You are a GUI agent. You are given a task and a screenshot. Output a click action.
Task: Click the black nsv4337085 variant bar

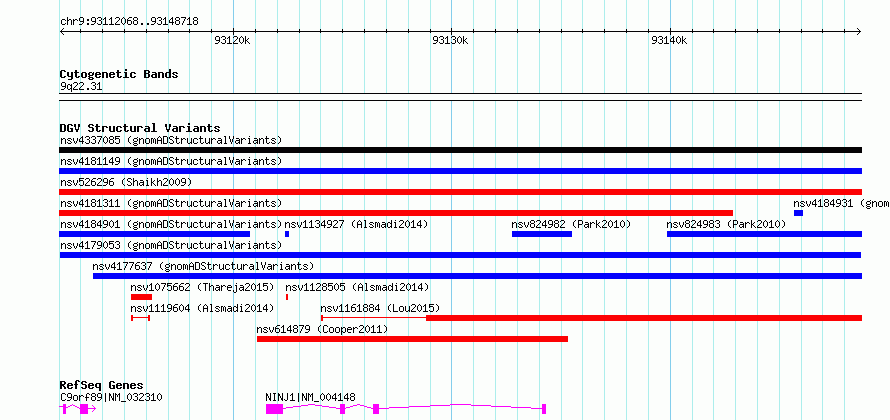click(x=460, y=150)
